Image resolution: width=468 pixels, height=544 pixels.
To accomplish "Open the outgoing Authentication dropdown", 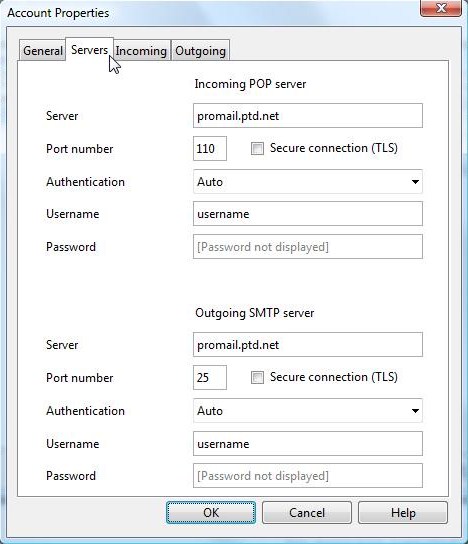I will point(308,410).
